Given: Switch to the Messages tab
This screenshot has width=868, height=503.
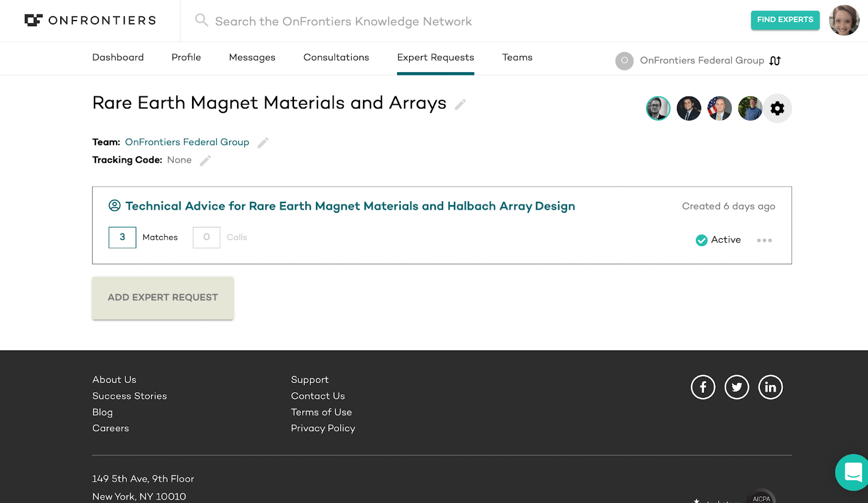Looking at the screenshot, I should tap(252, 58).
